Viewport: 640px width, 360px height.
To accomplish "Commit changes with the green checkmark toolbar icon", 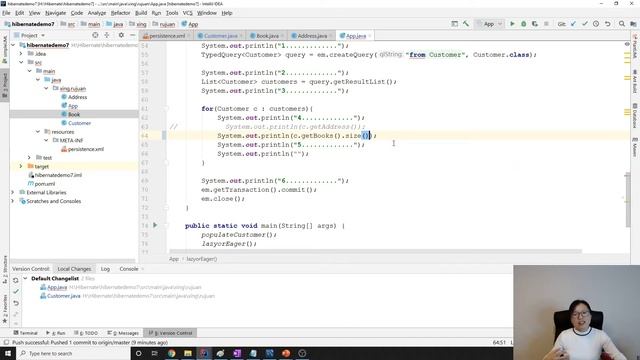I will click(x=584, y=24).
